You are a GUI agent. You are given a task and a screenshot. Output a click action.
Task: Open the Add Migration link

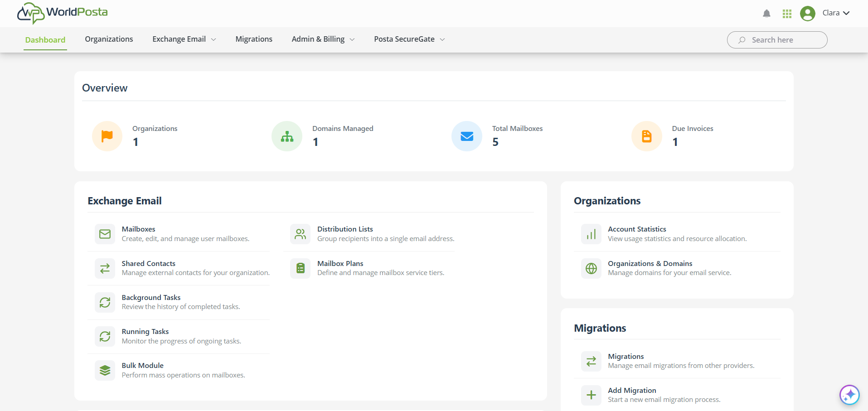point(632,391)
